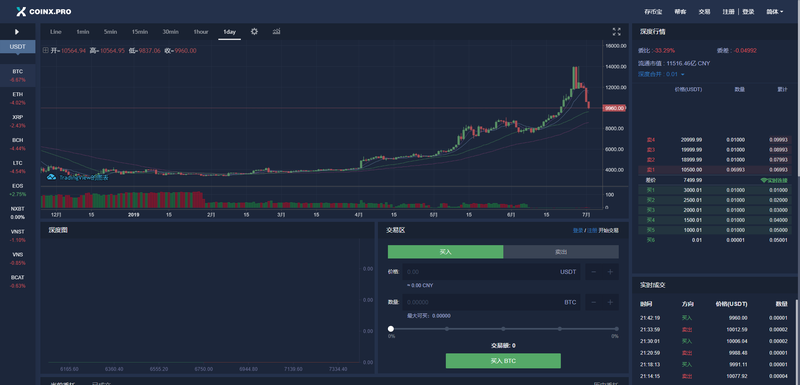
Task: Click the green Buy BTC submit button
Action: 503,361
